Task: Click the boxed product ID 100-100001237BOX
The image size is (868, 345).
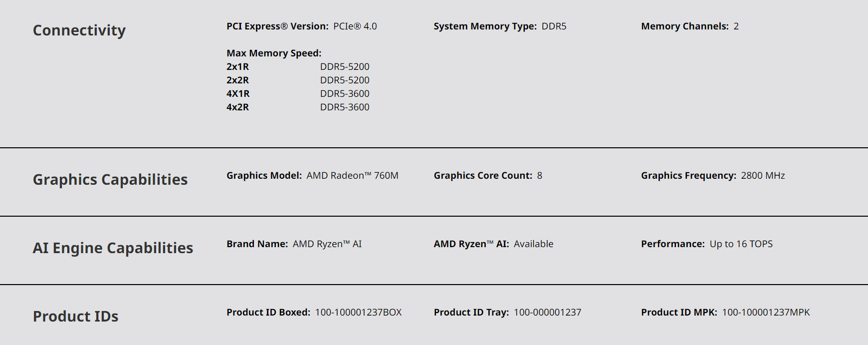Action: 358,313
